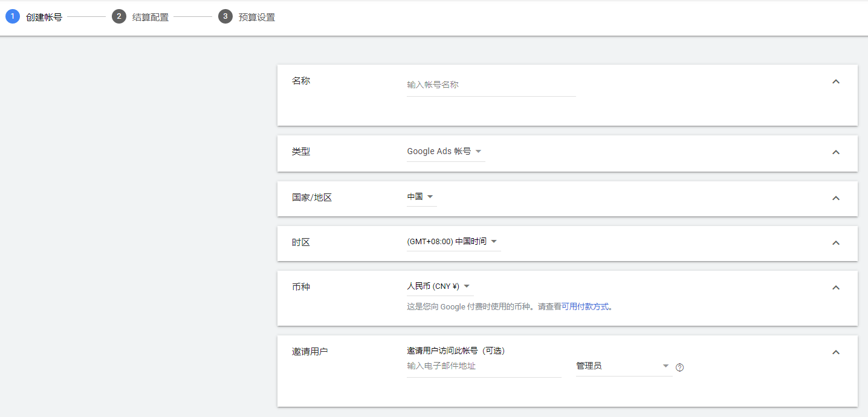The width and height of the screenshot is (868, 417).
Task: Collapse the 类型 section chevron
Action: click(x=836, y=152)
